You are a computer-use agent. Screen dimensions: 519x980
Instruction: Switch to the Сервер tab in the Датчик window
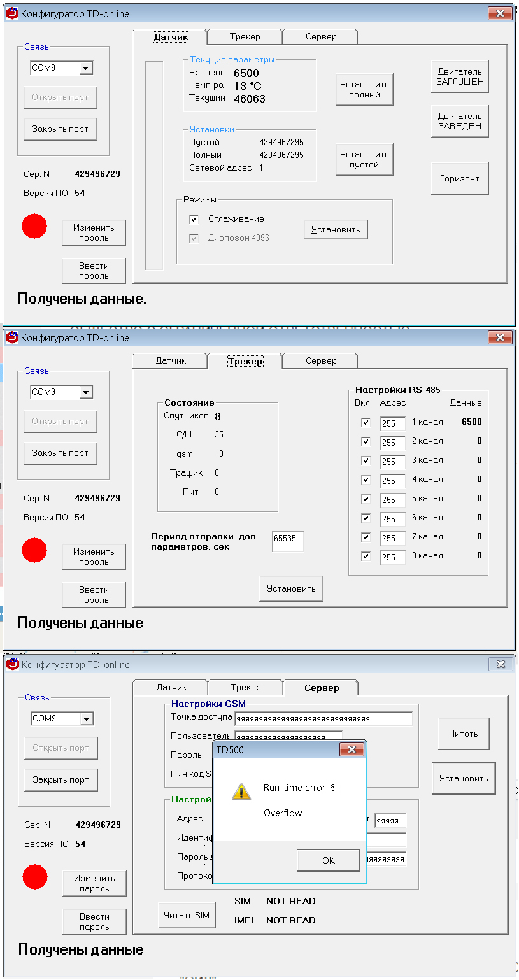point(320,36)
